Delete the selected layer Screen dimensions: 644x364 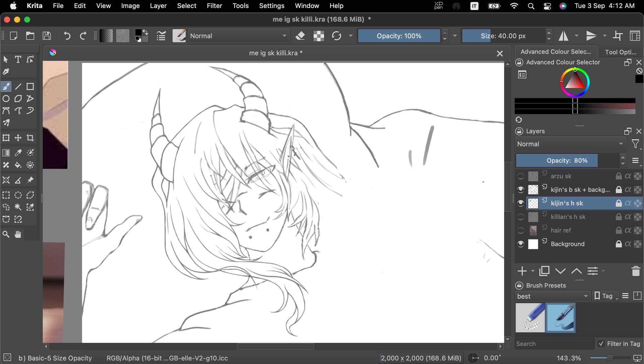click(636, 271)
